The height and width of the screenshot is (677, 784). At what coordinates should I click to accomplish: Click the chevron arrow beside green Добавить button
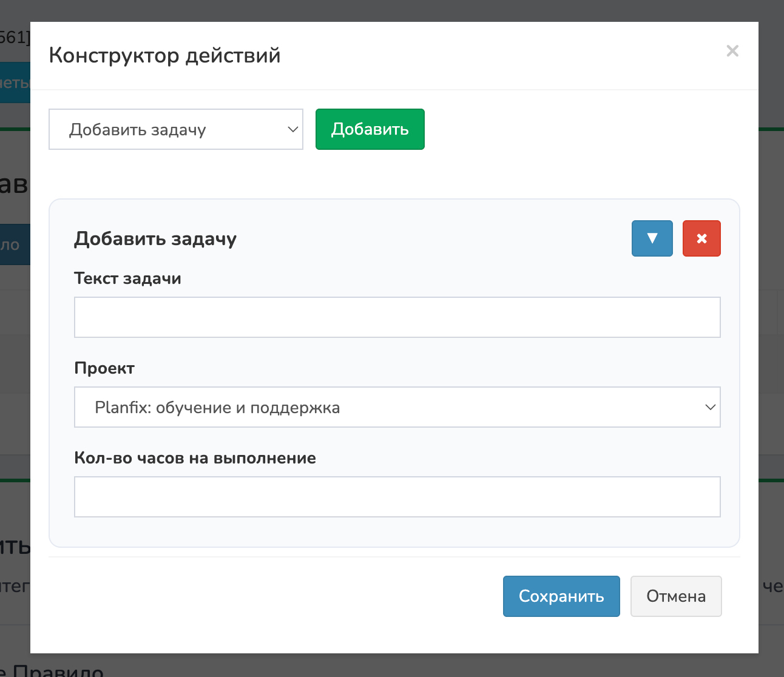click(x=292, y=129)
